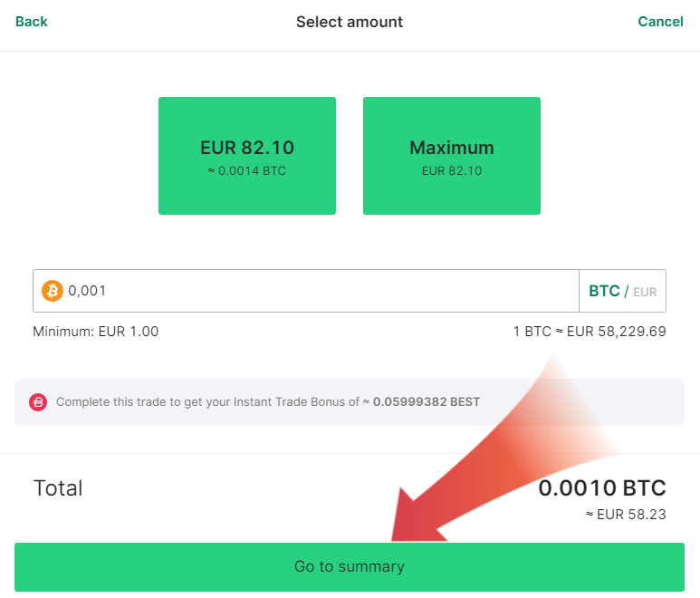Click the ≈ EUR 58.23 total conversion

tap(626, 514)
